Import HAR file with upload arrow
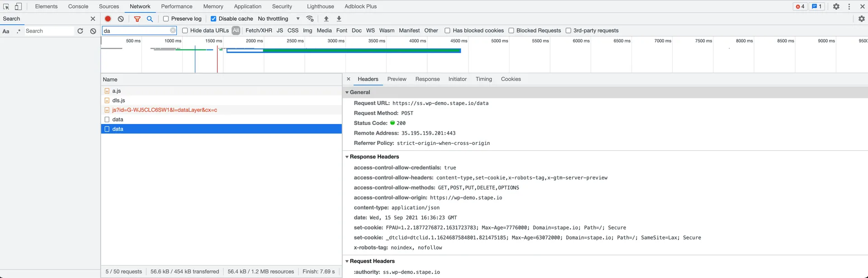Viewport: 868px width, 278px height. [x=326, y=19]
